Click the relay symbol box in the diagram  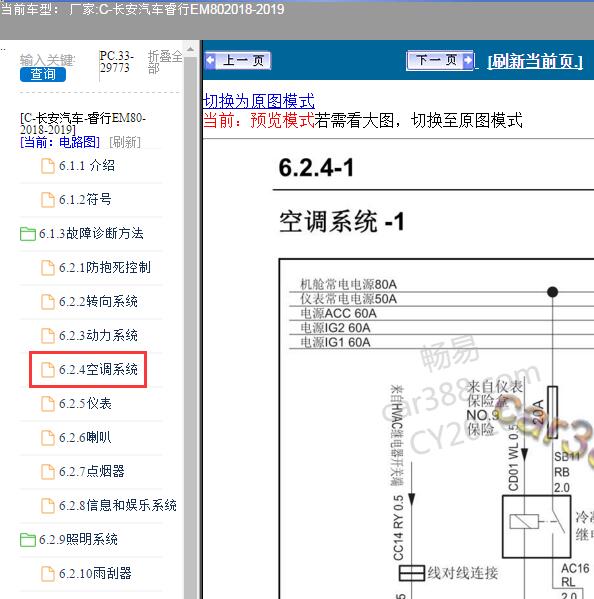pos(536,527)
